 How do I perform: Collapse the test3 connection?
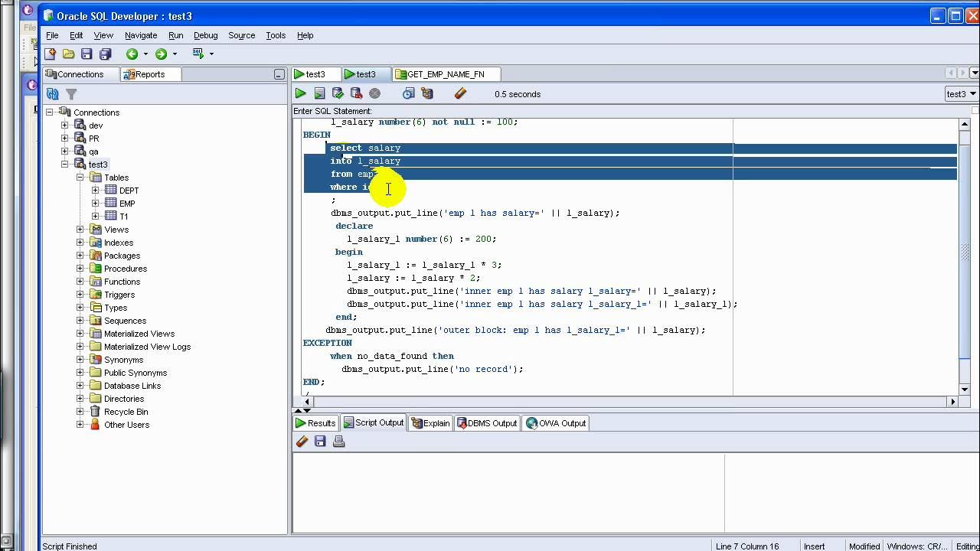coord(65,165)
